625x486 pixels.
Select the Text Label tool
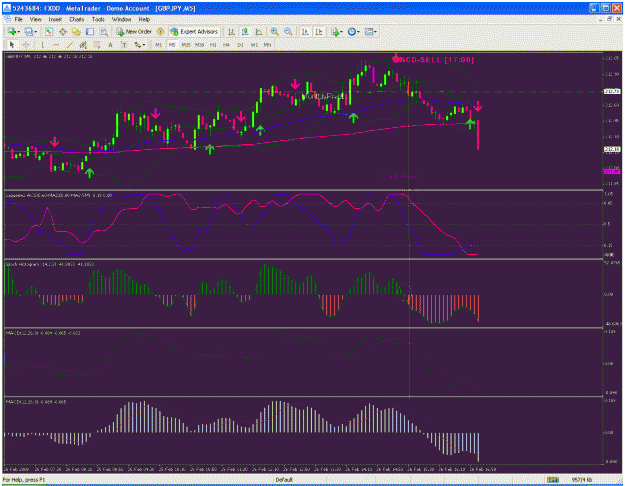point(124,45)
